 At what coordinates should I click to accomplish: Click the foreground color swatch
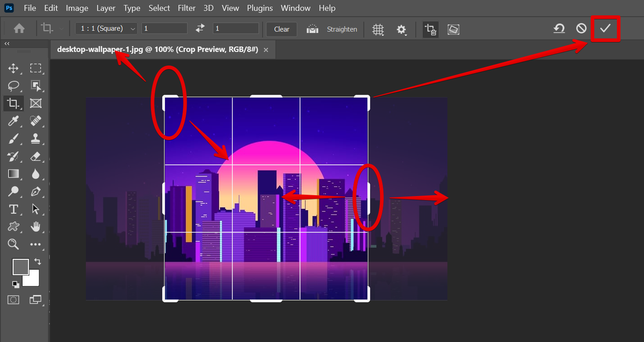point(20,267)
